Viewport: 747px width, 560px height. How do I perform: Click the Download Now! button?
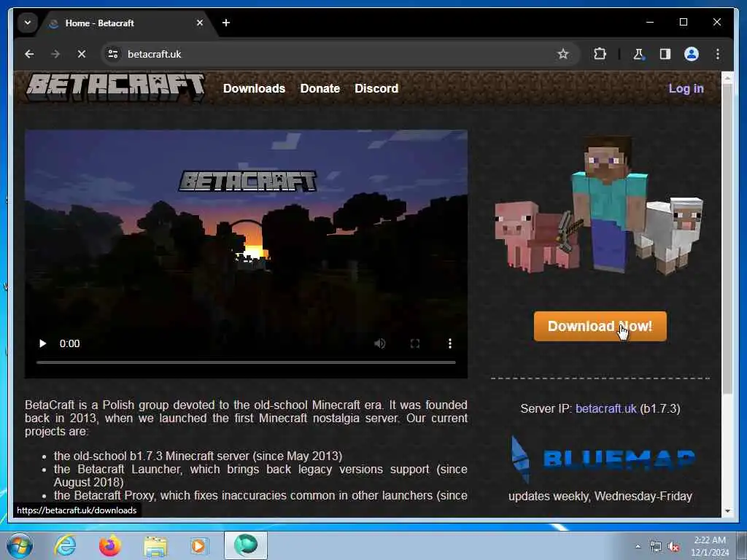600,326
